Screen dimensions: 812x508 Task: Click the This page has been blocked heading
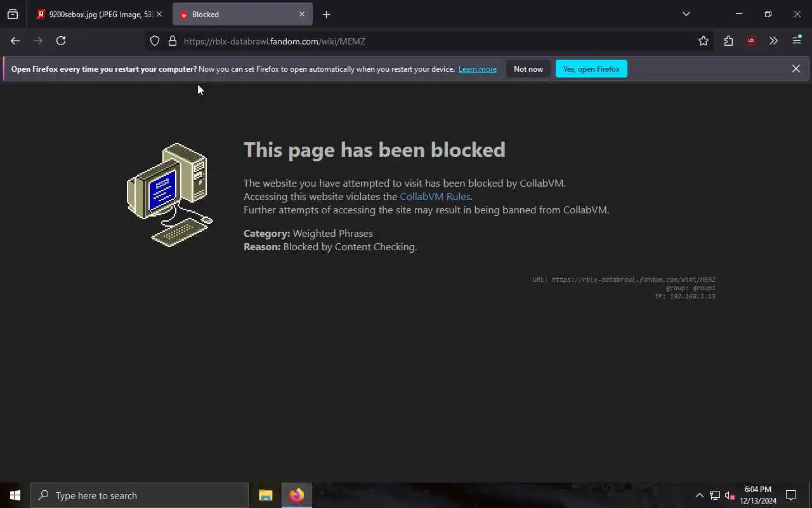(374, 150)
